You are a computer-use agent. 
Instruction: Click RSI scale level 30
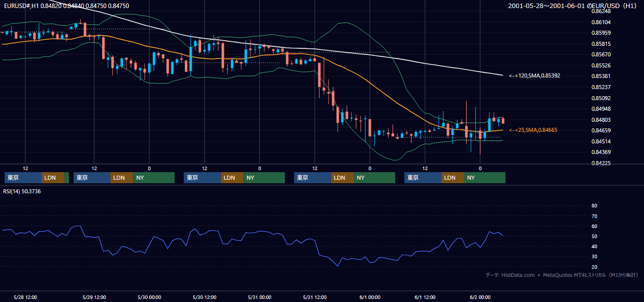(x=594, y=257)
